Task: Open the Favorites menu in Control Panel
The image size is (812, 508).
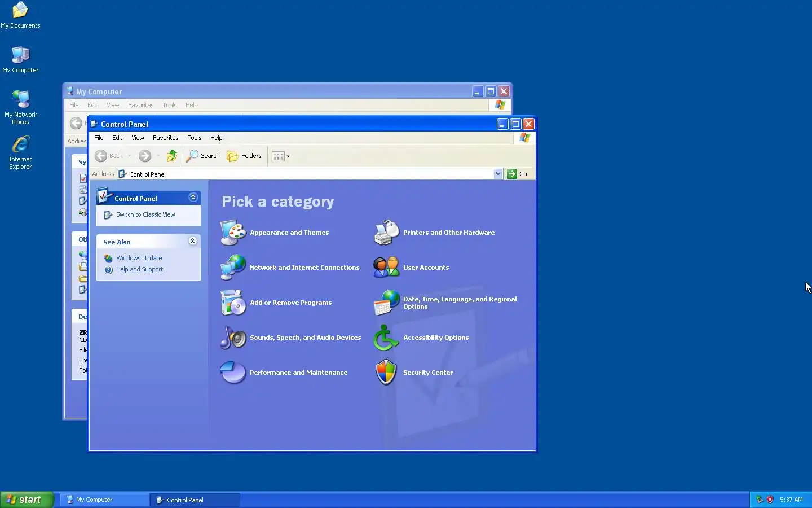Action: (165, 138)
